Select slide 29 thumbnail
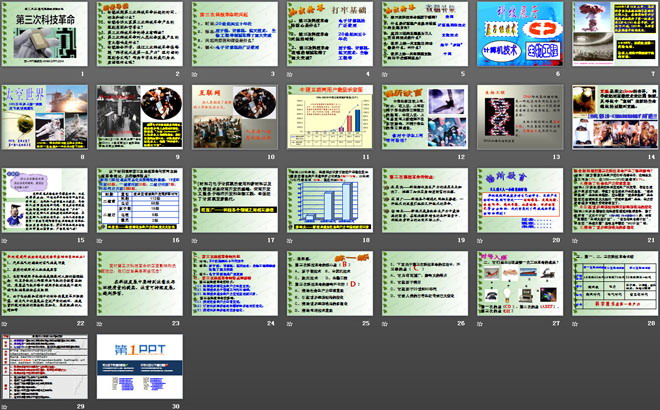 45,367
